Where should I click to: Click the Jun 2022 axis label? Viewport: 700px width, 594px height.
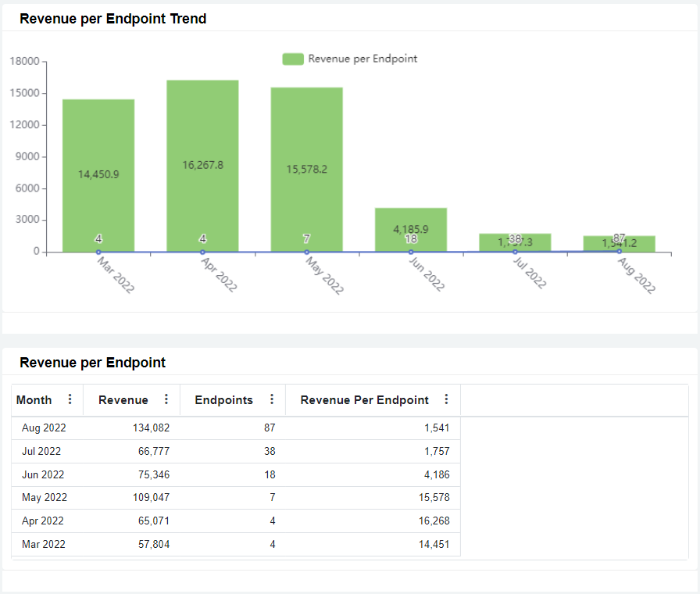425,274
